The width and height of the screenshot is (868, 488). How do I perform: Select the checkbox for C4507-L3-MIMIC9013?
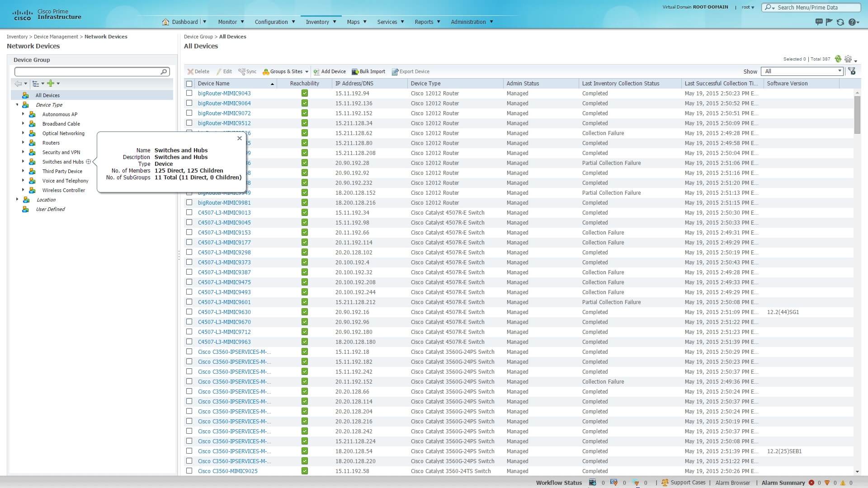pos(189,212)
